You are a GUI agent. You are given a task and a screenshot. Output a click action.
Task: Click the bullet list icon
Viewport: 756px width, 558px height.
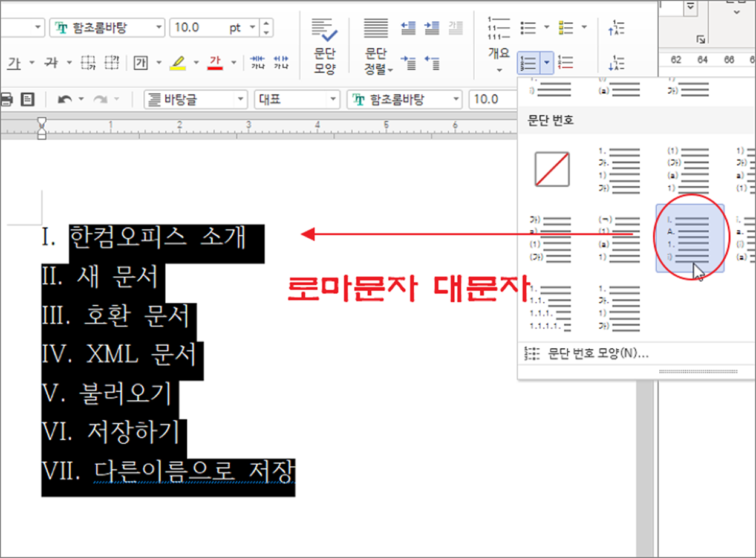pos(529,27)
